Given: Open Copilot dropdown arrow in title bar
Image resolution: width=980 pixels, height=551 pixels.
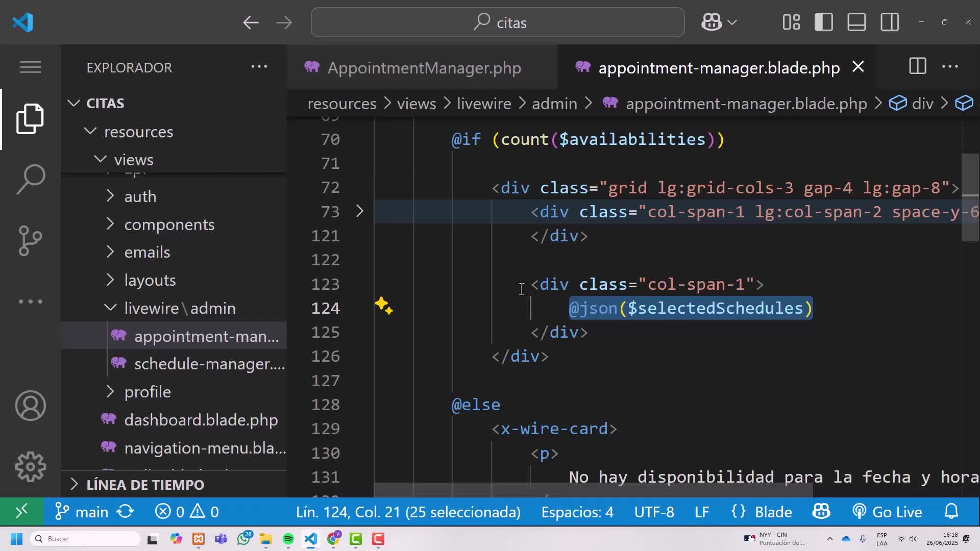Looking at the screenshot, I should (732, 22).
